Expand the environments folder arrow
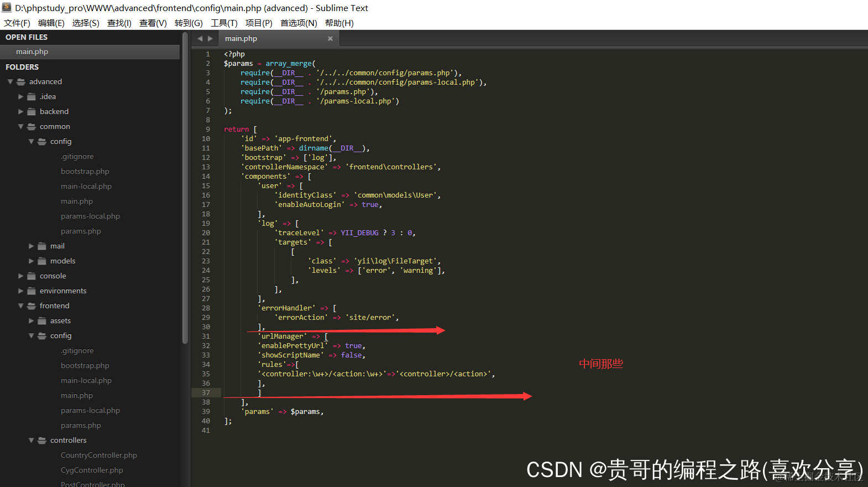The image size is (868, 487). [x=21, y=291]
